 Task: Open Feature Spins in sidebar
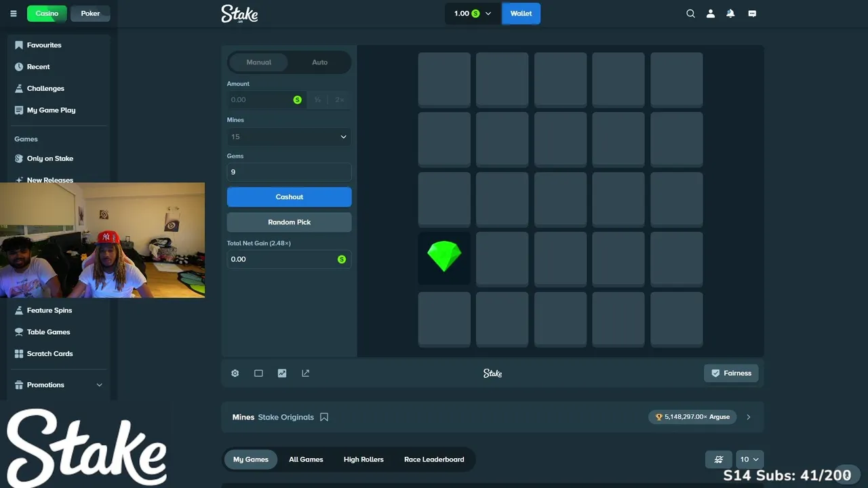pyautogui.click(x=49, y=310)
